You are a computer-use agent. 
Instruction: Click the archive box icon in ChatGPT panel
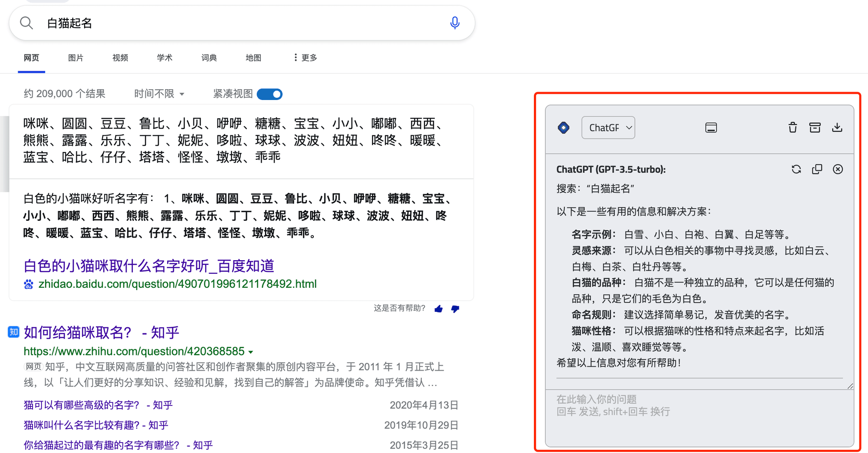pos(815,128)
